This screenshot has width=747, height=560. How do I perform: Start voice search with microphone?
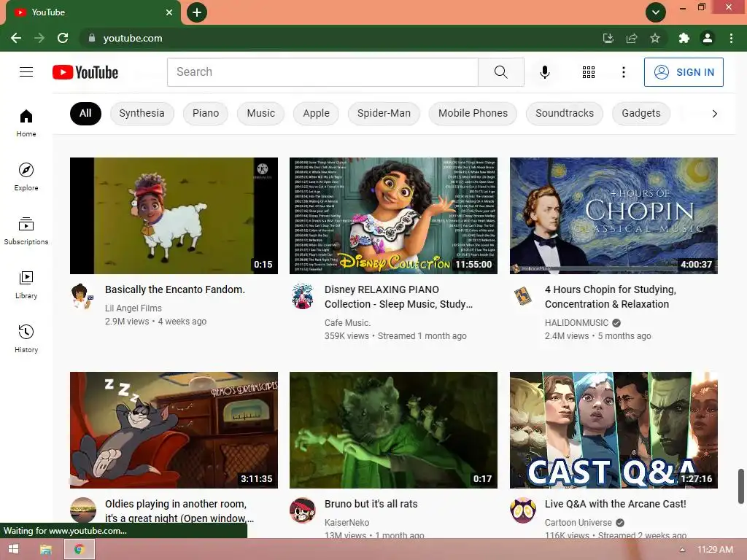544,72
